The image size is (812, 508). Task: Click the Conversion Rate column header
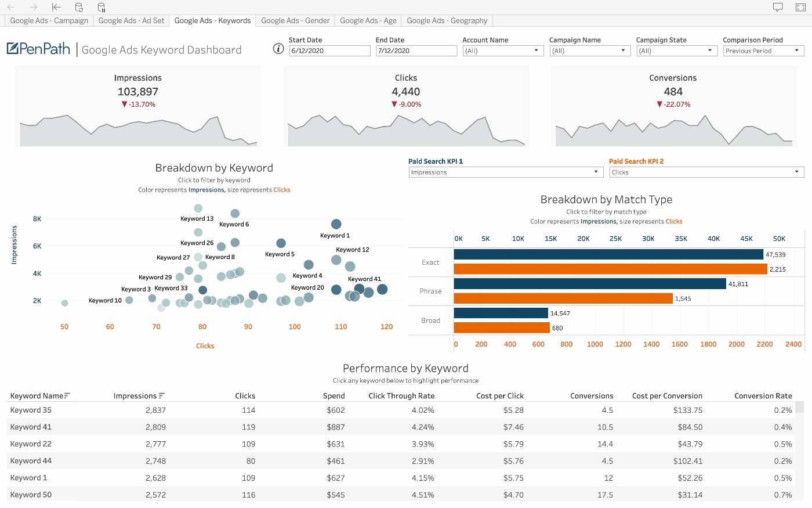(763, 396)
